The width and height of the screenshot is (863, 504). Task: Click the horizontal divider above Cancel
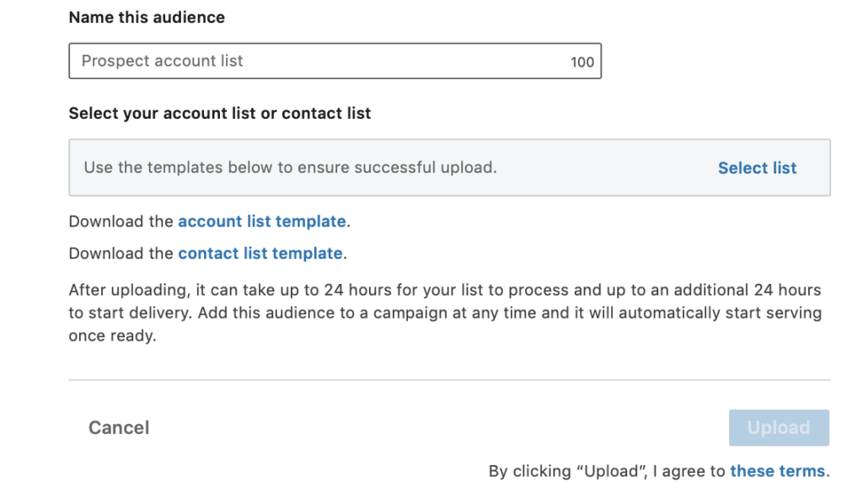449,380
